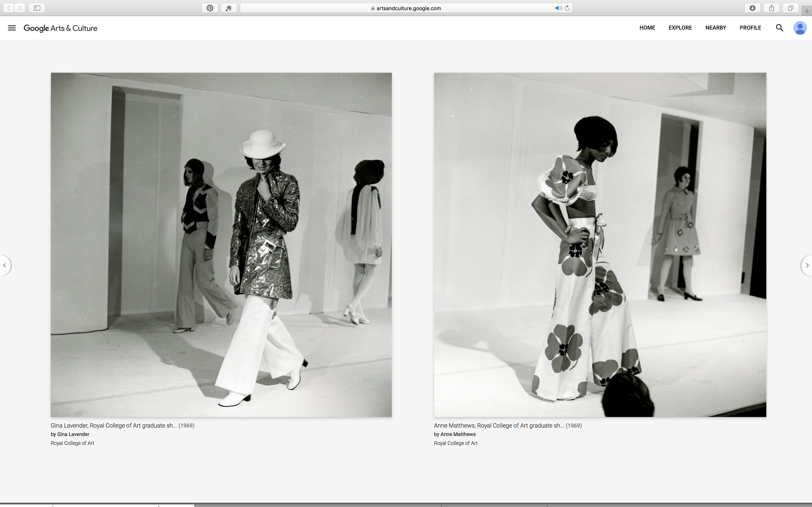The image size is (812, 507).
Task: Open the Anne Matthews floral trousers photo
Action: click(x=600, y=245)
